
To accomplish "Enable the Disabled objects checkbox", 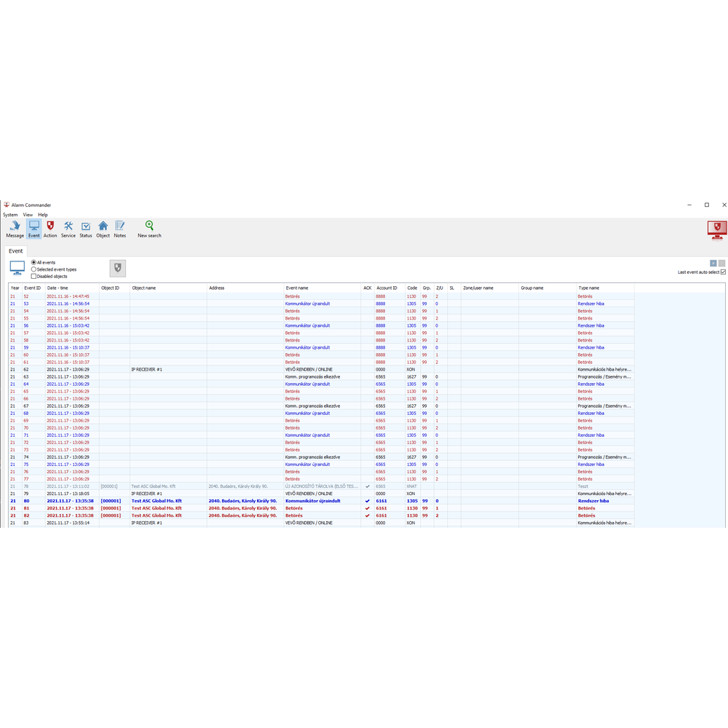I will [x=33, y=277].
